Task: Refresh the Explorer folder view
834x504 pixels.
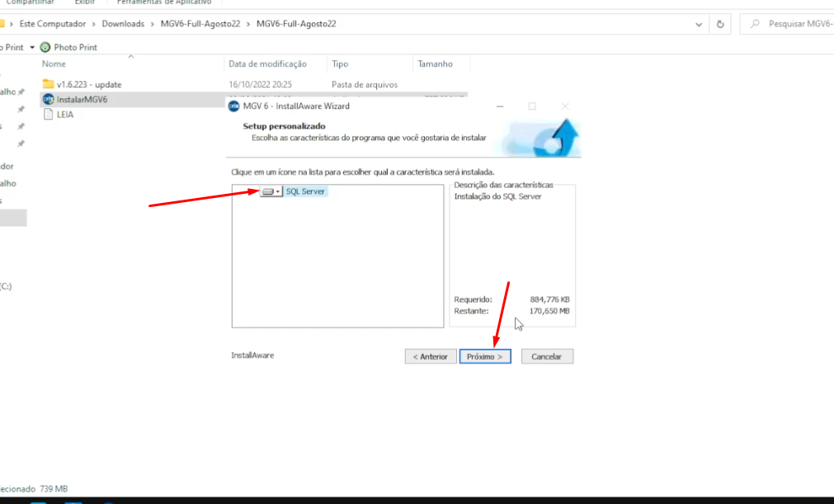Action: point(721,24)
